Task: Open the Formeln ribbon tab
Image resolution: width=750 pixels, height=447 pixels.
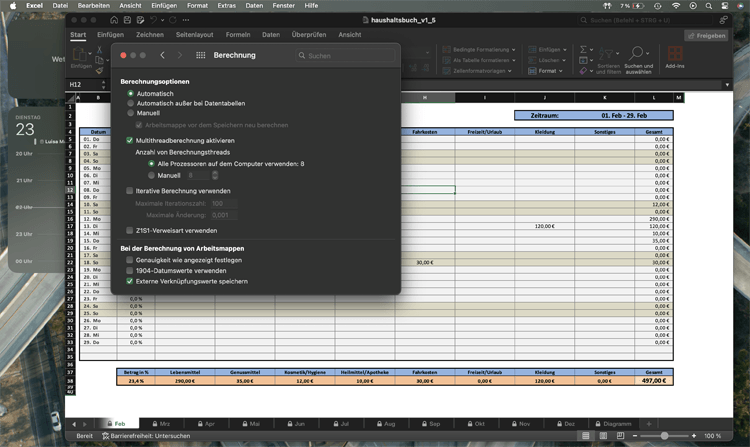Action: [237, 35]
